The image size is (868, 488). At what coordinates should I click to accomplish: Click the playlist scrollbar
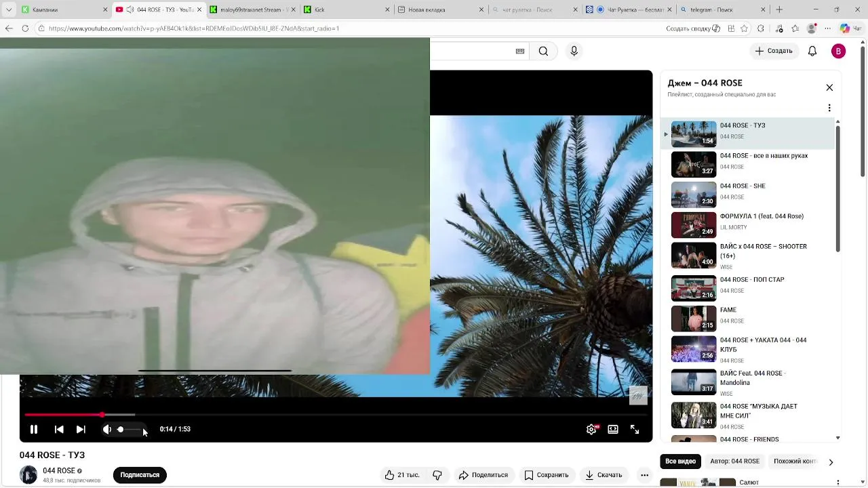(x=838, y=190)
